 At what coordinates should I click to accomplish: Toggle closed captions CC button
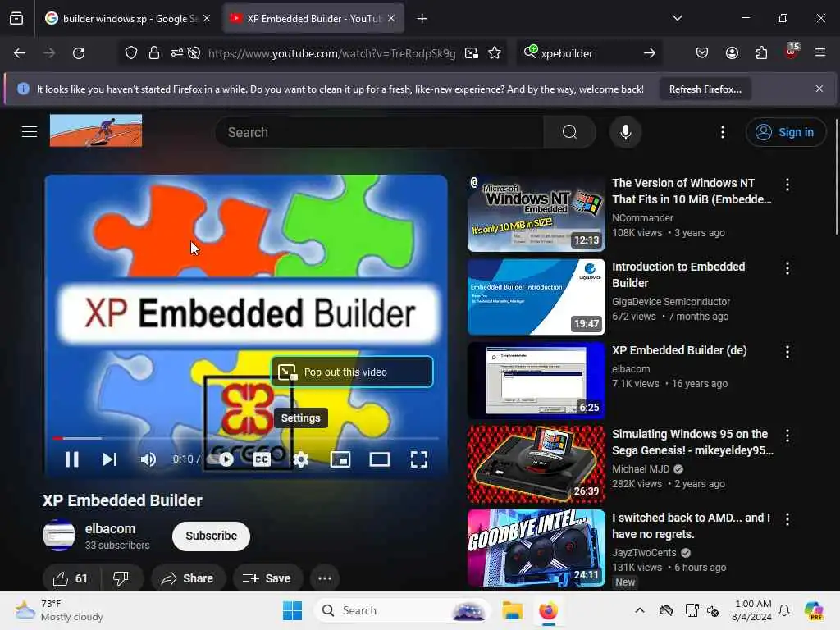[x=262, y=459]
